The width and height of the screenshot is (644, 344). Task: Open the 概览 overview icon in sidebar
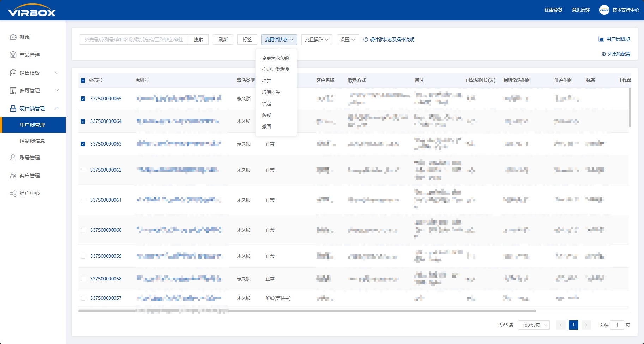13,37
